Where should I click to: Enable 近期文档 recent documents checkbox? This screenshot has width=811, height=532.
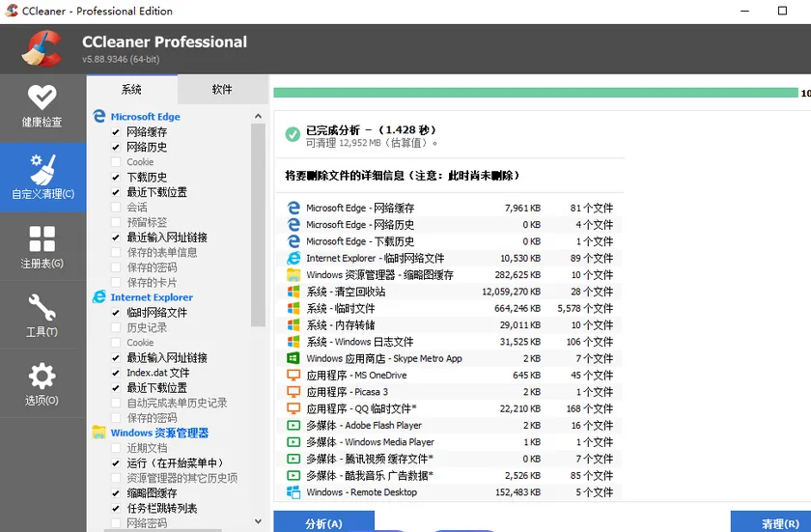116,448
